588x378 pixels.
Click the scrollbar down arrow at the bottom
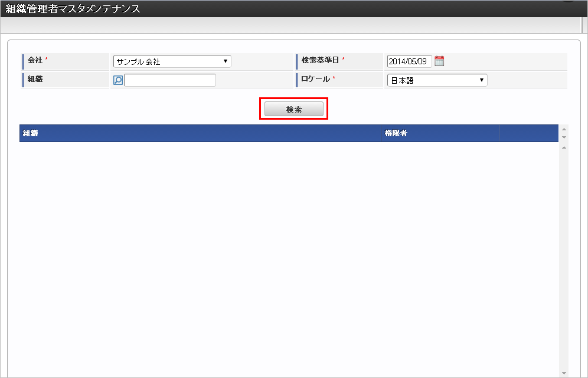tap(564, 373)
